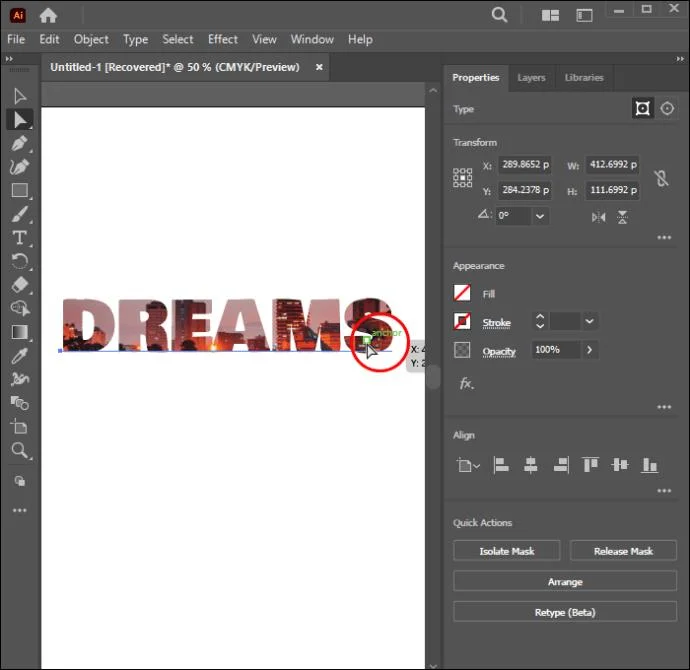
Task: Flip vertically in Transform section
Action: [622, 217]
